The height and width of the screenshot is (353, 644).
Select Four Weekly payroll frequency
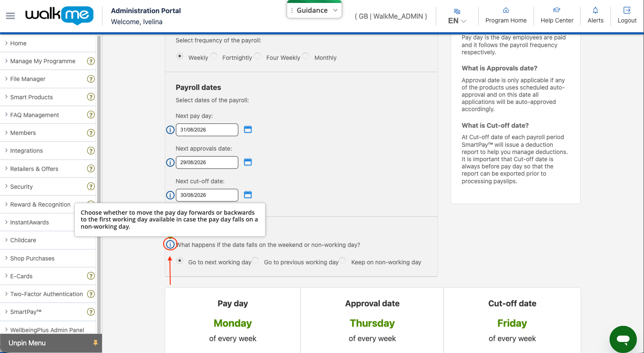point(257,56)
